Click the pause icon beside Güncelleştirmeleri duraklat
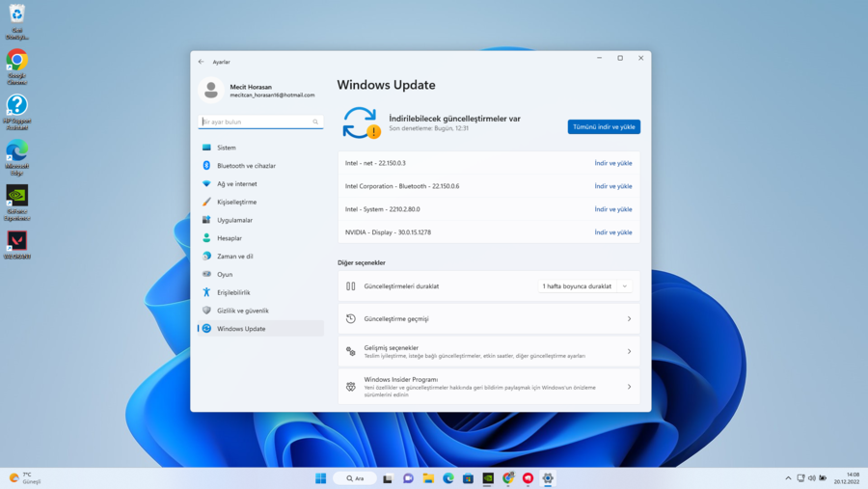 pos(351,286)
